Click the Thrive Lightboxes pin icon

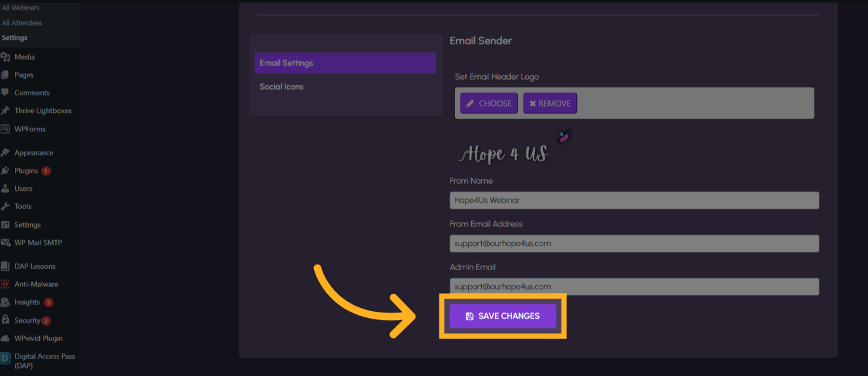(x=6, y=110)
